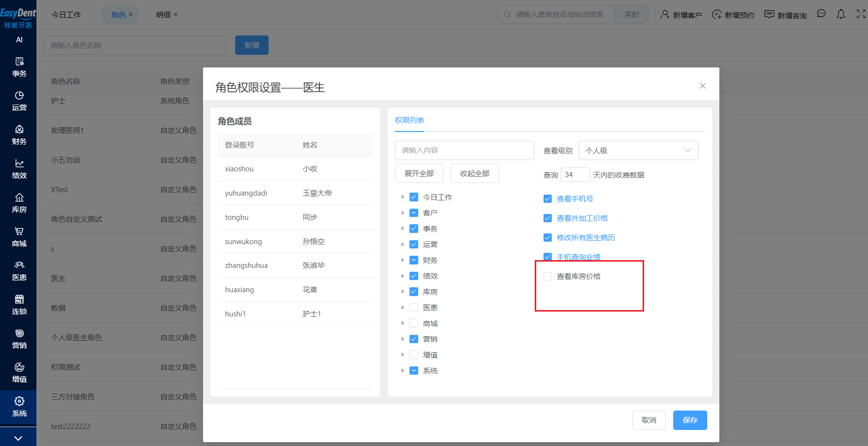Click 展开全部 button
Screen dimensions: 868x446
tap(419, 173)
